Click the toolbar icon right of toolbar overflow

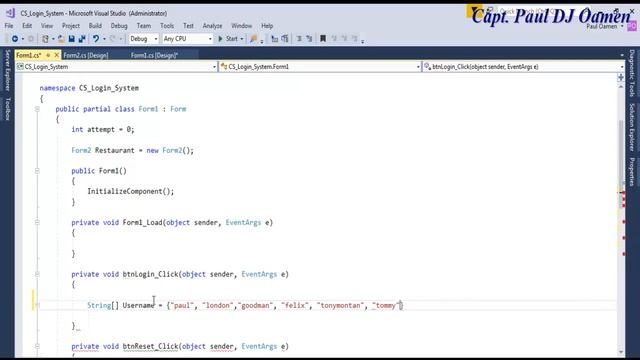275,39
